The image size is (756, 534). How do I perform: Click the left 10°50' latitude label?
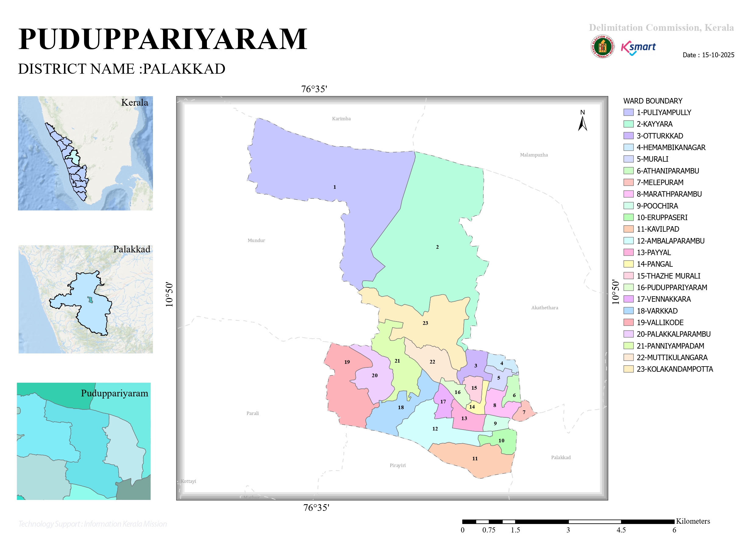coord(169,294)
